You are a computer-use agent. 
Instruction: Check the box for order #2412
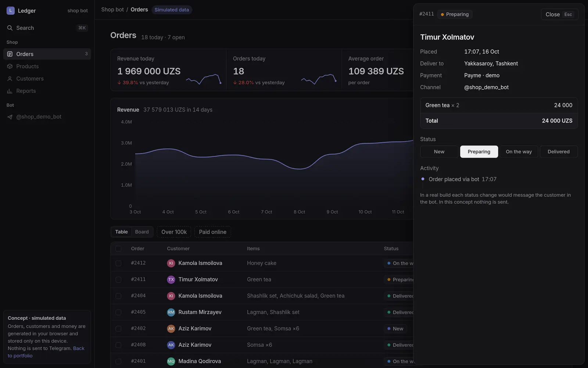point(118,263)
